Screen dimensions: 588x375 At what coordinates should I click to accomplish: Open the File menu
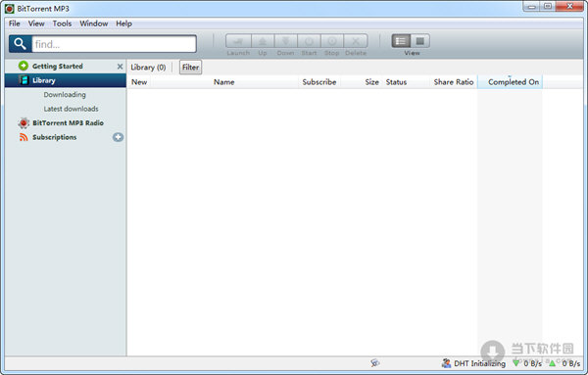pos(15,23)
